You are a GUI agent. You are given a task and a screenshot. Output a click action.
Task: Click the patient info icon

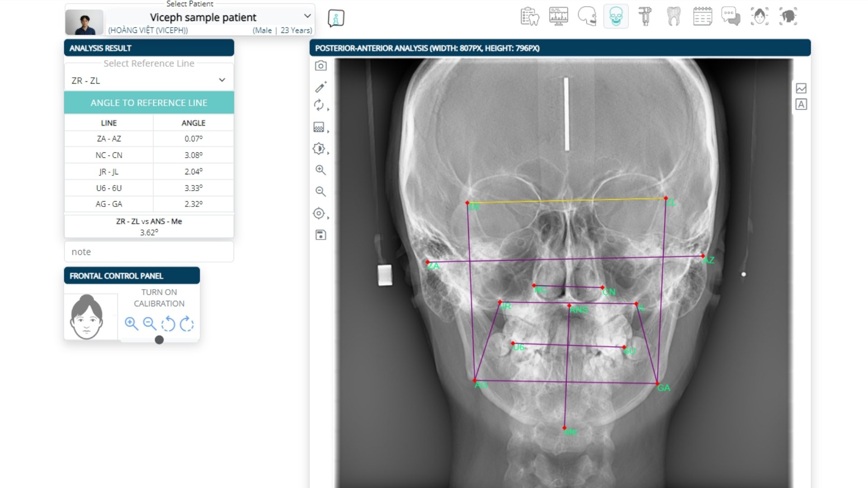coord(336,19)
